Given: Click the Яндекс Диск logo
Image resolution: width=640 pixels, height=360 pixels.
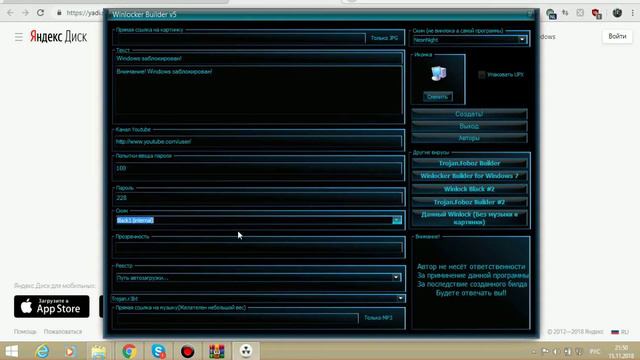Looking at the screenshot, I should pyautogui.click(x=58, y=37).
